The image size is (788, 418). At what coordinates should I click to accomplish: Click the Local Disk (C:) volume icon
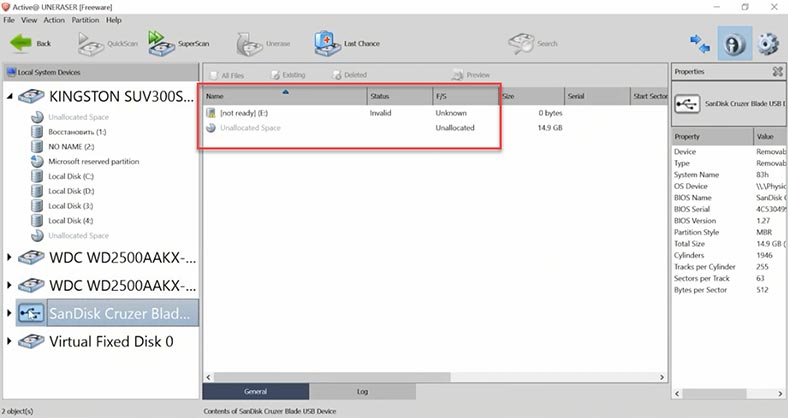pyautogui.click(x=37, y=176)
